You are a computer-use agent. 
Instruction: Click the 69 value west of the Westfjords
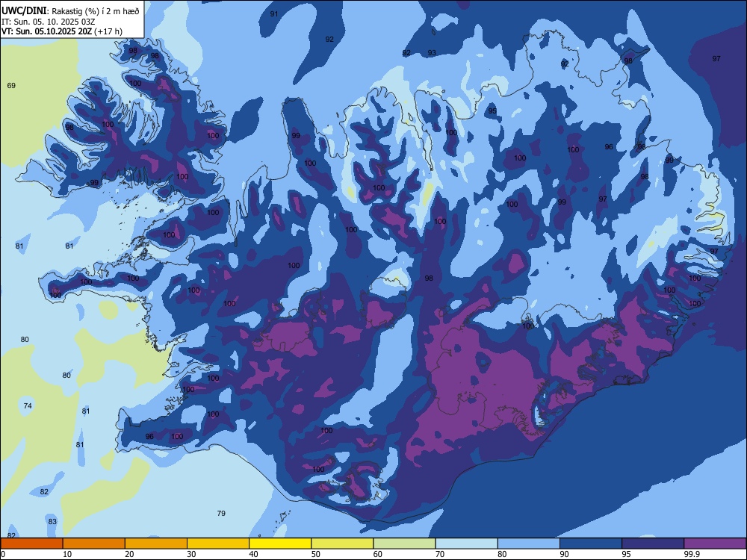[x=11, y=86]
